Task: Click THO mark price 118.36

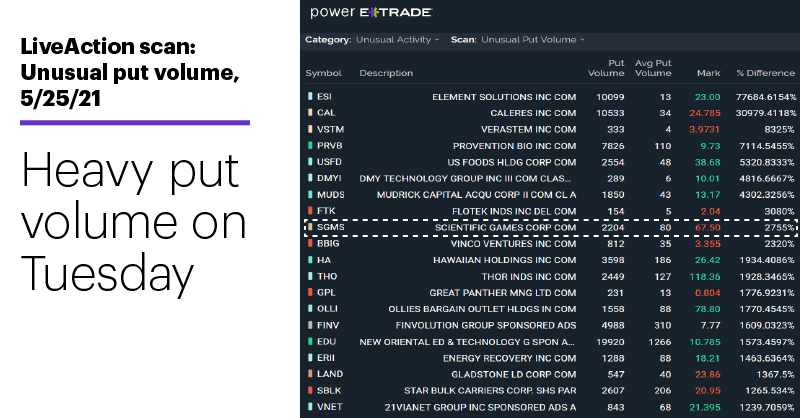Action: click(x=705, y=277)
